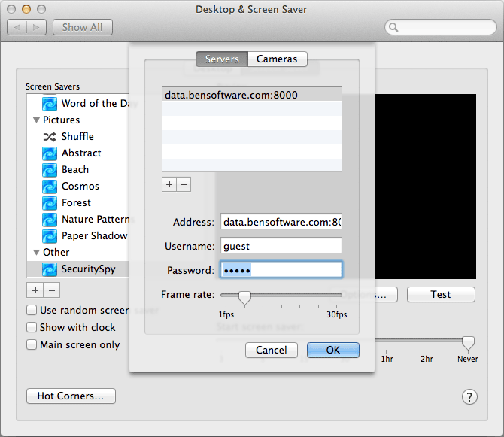
Task: Remove a screen saver with the minus button
Action: point(52,290)
